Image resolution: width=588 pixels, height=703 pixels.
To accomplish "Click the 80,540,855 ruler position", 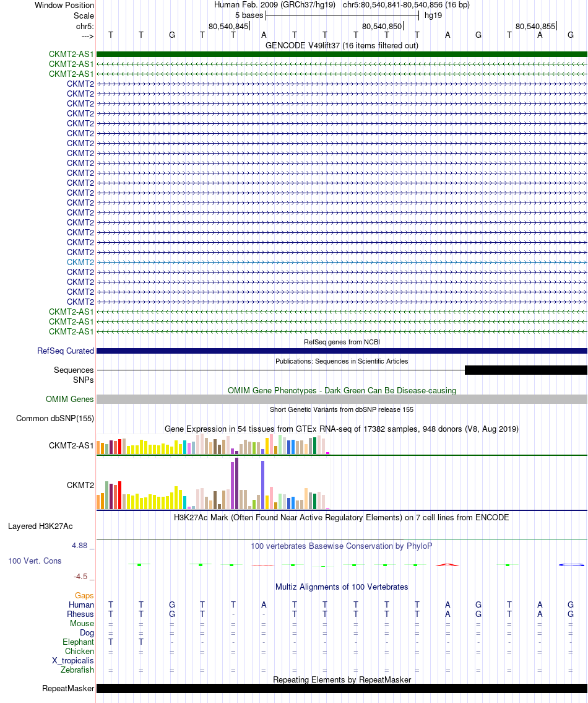I will [x=535, y=27].
